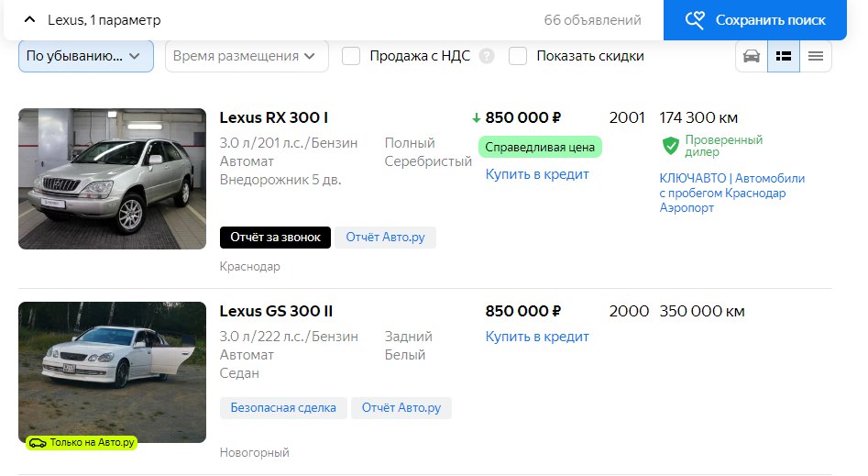Open Отчёт Авто.ру for the RX 300
The height and width of the screenshot is (476, 868).
385,238
